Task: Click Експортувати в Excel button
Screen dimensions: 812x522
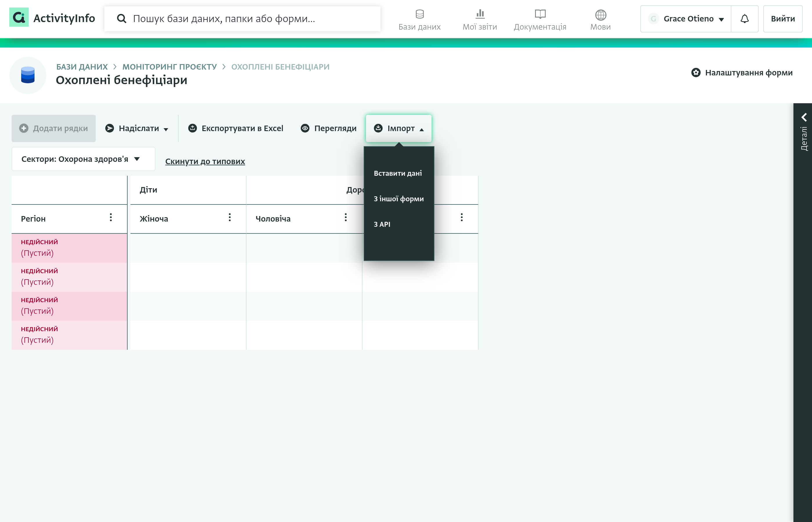Action: pyautogui.click(x=235, y=128)
